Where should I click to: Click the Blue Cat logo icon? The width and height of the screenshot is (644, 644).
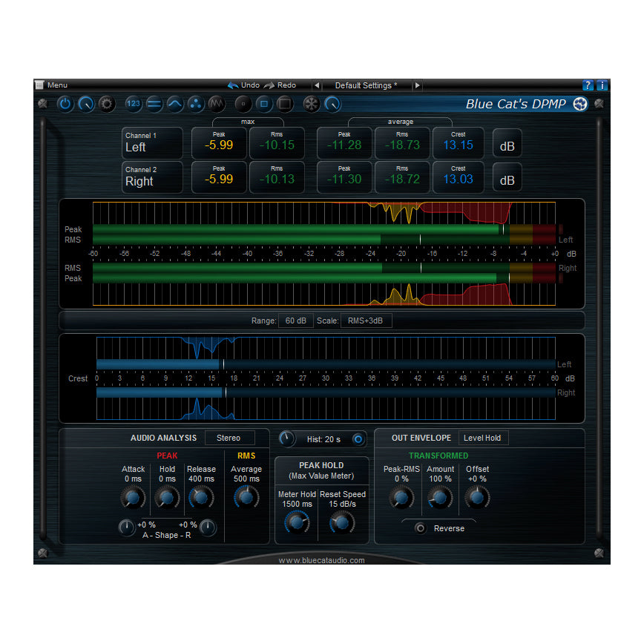580,104
